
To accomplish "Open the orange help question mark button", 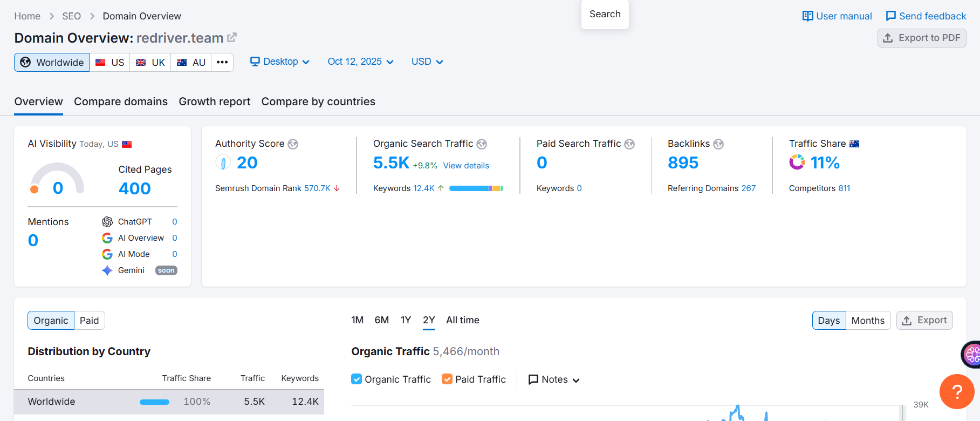I will (x=956, y=391).
